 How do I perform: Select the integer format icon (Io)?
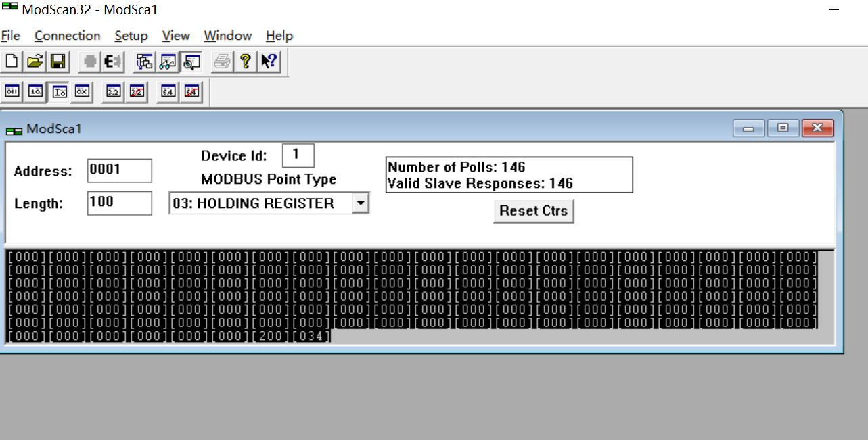60,91
